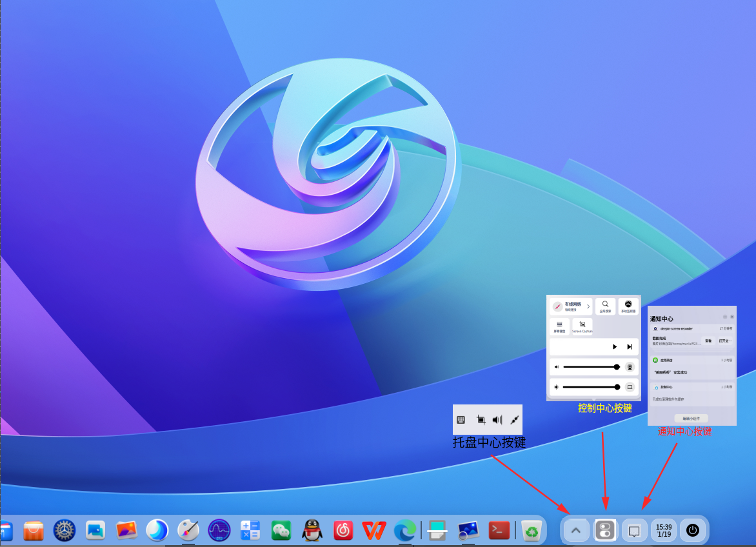The width and height of the screenshot is (756, 547).
Task: Launch WPS Office from the dock
Action: [x=374, y=530]
